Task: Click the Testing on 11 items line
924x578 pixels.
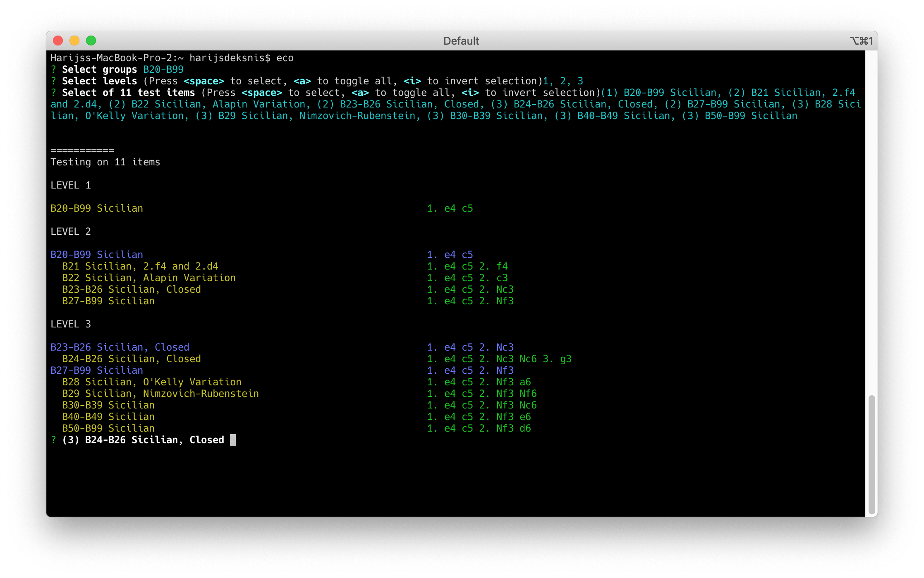Action: 105,162
